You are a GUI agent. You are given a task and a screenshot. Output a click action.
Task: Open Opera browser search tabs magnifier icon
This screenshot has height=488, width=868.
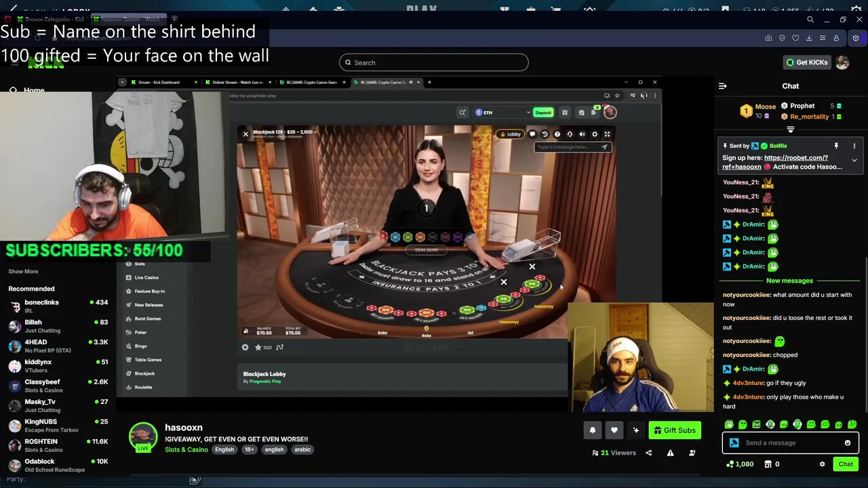click(x=810, y=20)
